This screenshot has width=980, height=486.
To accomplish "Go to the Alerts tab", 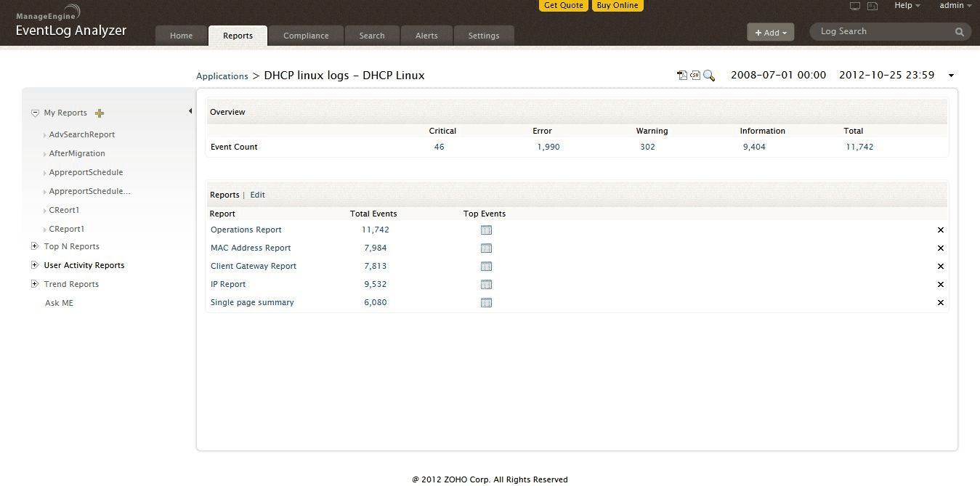I will pos(426,36).
